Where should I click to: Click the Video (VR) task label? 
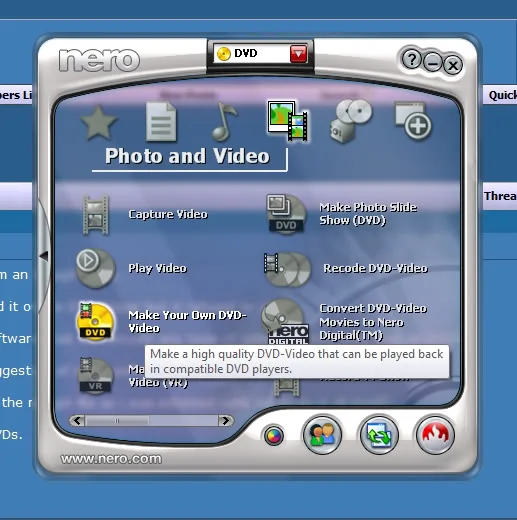[158, 382]
